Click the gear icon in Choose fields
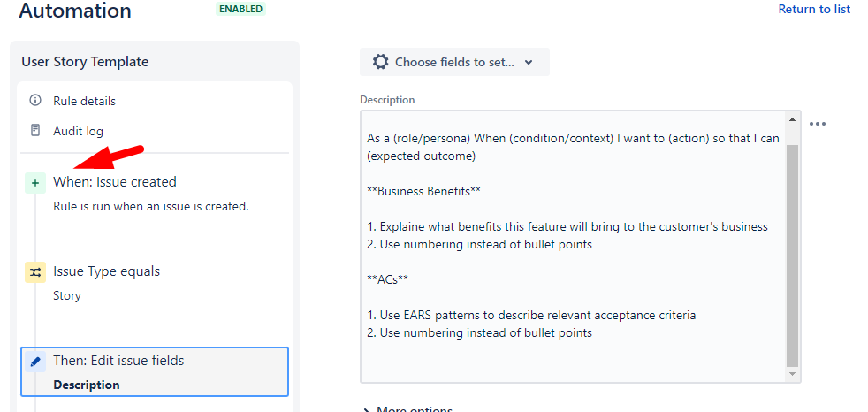Image resolution: width=868 pixels, height=412 pixels. [x=381, y=62]
